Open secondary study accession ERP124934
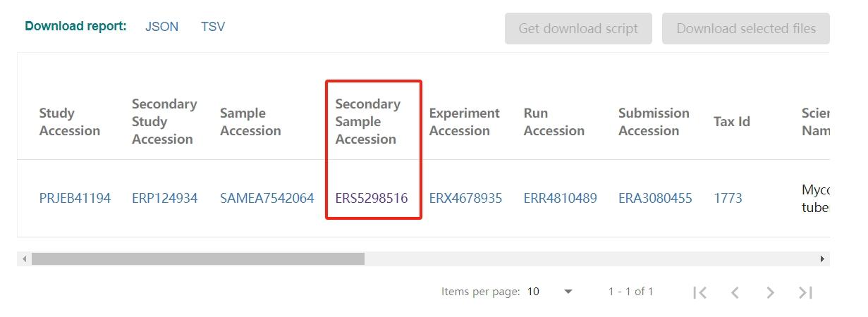 tap(164, 198)
